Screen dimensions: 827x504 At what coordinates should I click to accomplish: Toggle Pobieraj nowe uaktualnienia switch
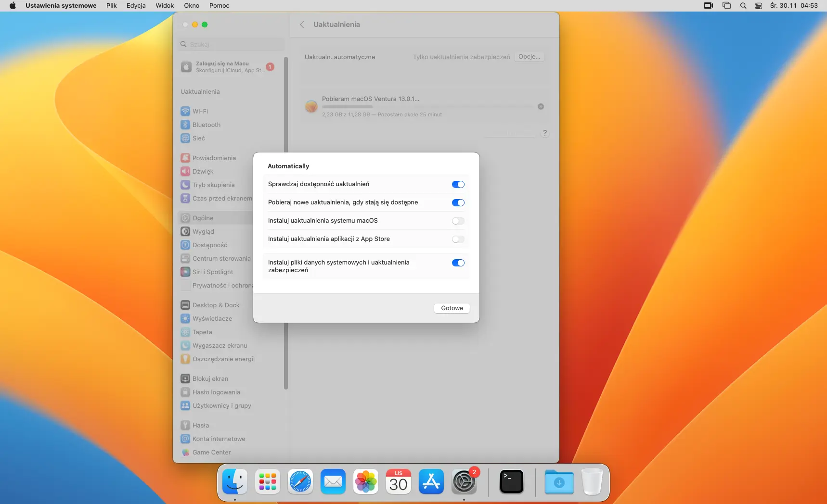coord(458,202)
